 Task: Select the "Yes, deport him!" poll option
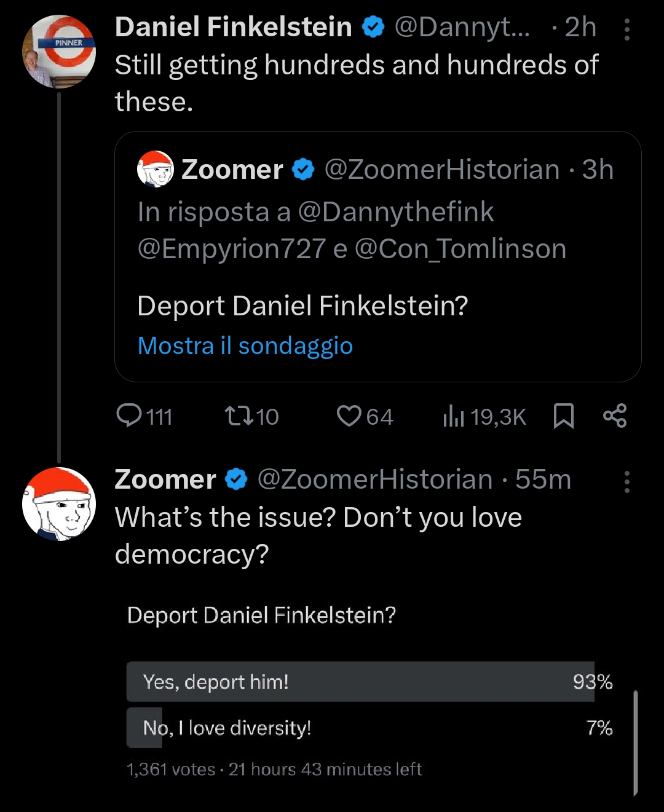click(x=360, y=682)
